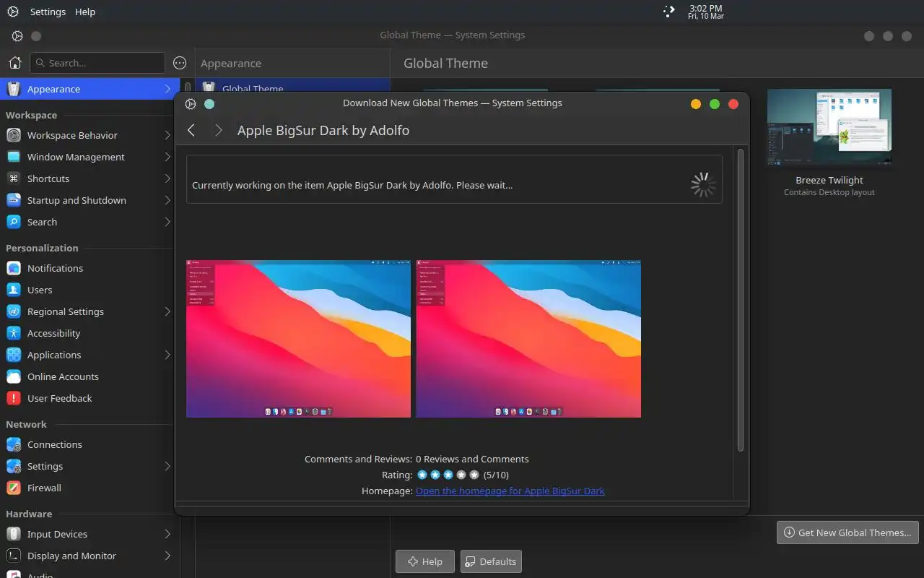The height and width of the screenshot is (578, 924).
Task: Click the Help button at bottom
Action: pos(424,561)
